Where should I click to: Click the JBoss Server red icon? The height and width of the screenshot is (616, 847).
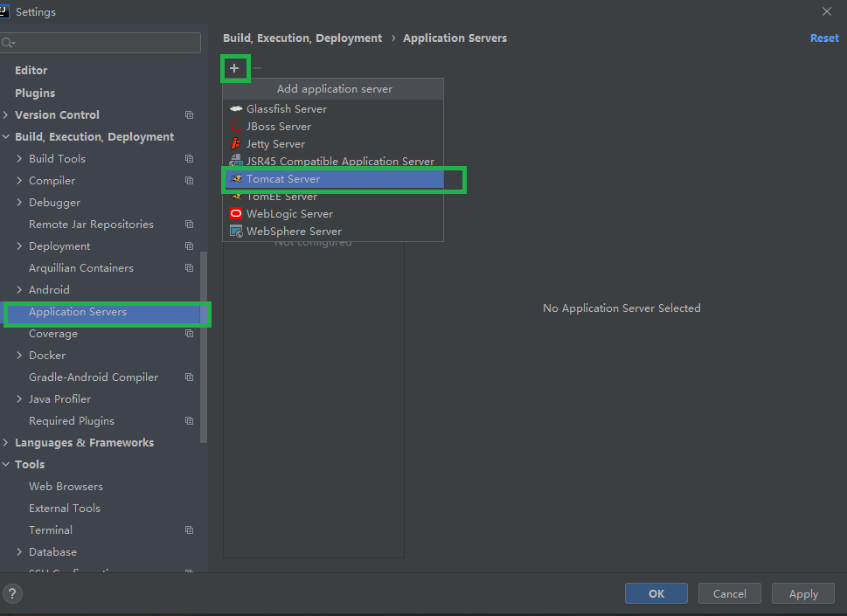[236, 127]
